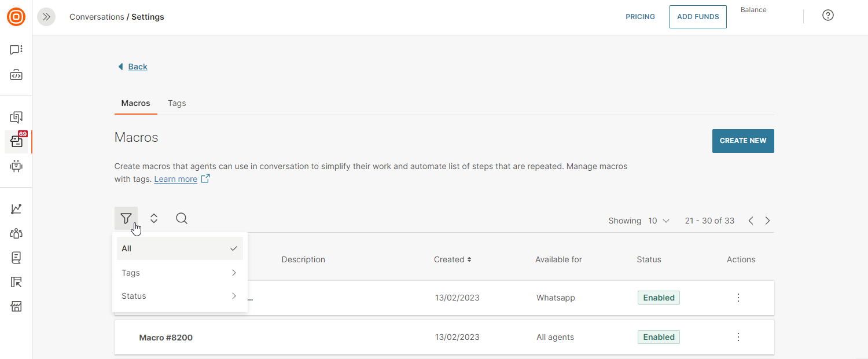The width and height of the screenshot is (868, 359).
Task: Follow the Learn more link
Action: click(175, 179)
